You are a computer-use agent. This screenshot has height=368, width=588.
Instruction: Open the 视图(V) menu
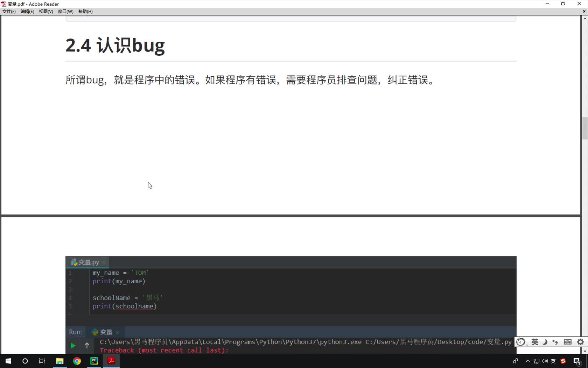[x=46, y=12]
